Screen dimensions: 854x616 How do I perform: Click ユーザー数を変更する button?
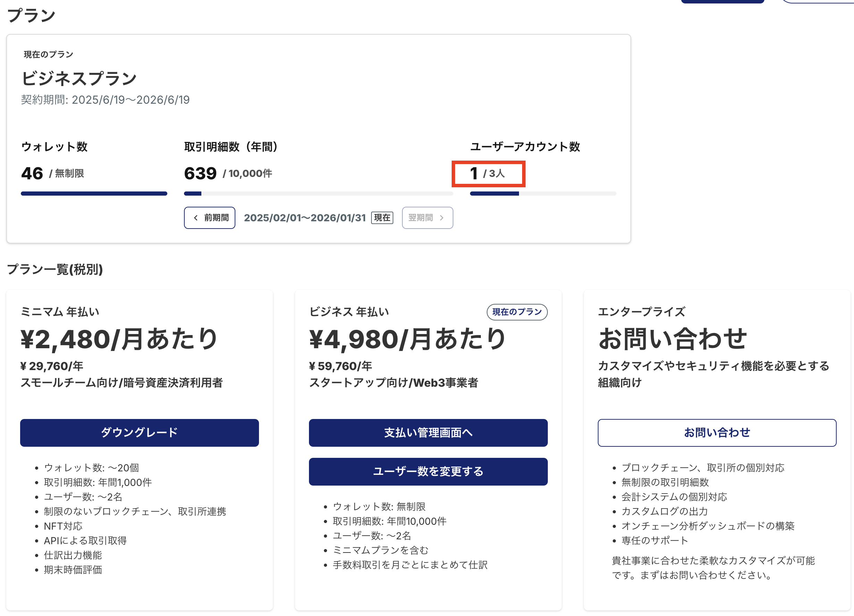[x=428, y=471]
